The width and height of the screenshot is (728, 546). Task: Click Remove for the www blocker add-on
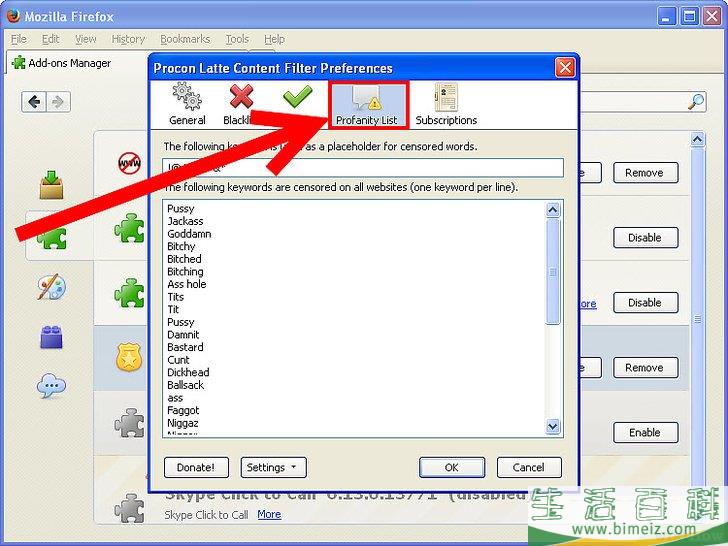645,173
